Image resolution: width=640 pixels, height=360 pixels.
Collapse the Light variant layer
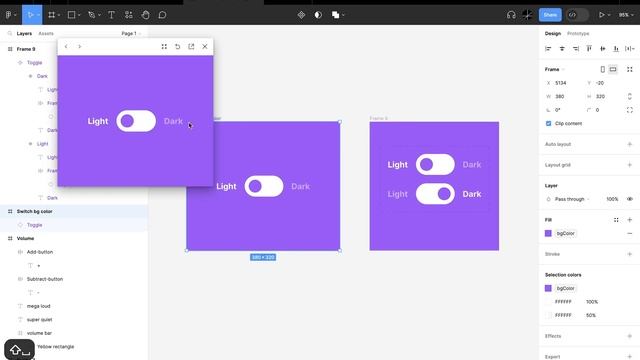[30, 144]
